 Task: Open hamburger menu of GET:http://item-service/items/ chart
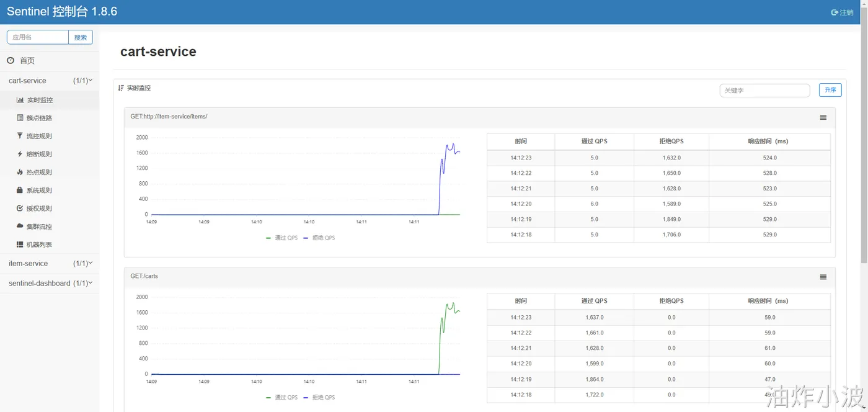click(823, 118)
